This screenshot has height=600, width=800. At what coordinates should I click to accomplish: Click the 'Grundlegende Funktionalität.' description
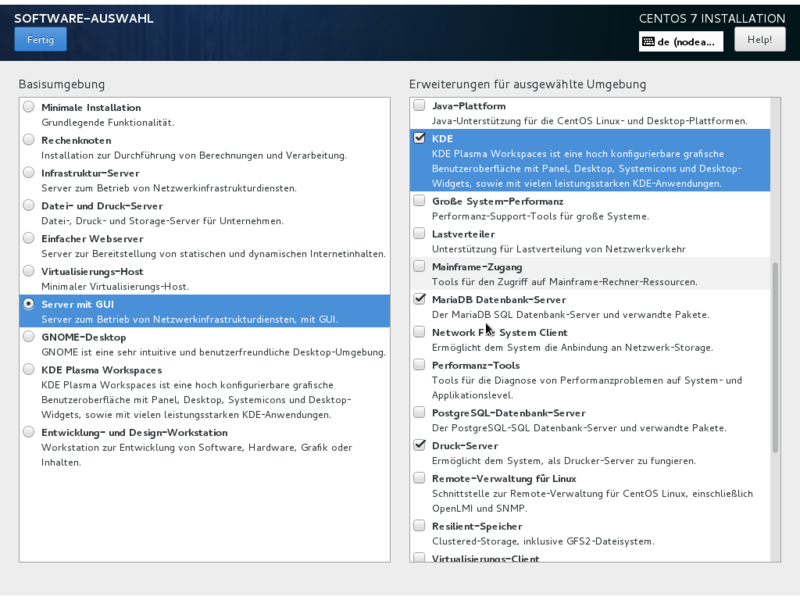pyautogui.click(x=108, y=122)
